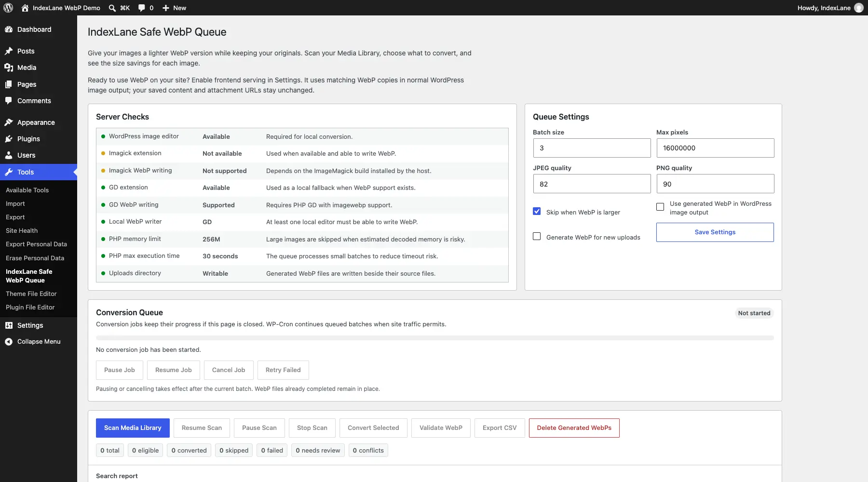Click the search magnifier icon in admin bar

112,8
